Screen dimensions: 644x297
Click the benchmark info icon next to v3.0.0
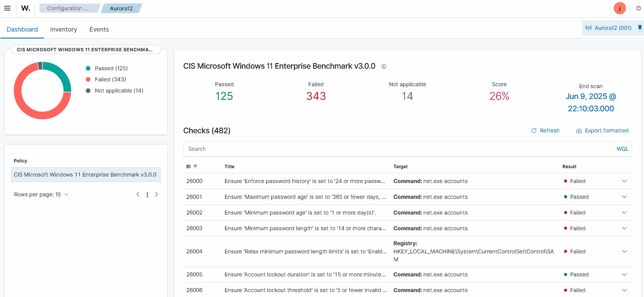pyautogui.click(x=383, y=67)
